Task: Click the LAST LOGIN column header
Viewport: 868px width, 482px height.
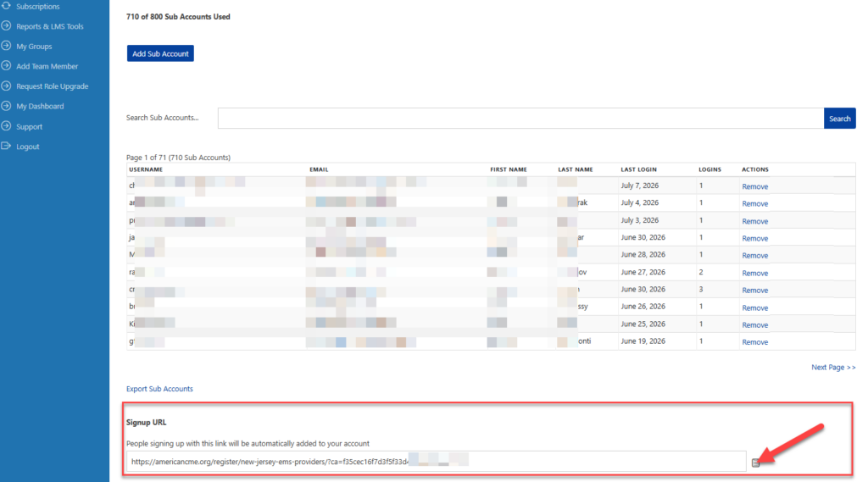Action: click(639, 169)
